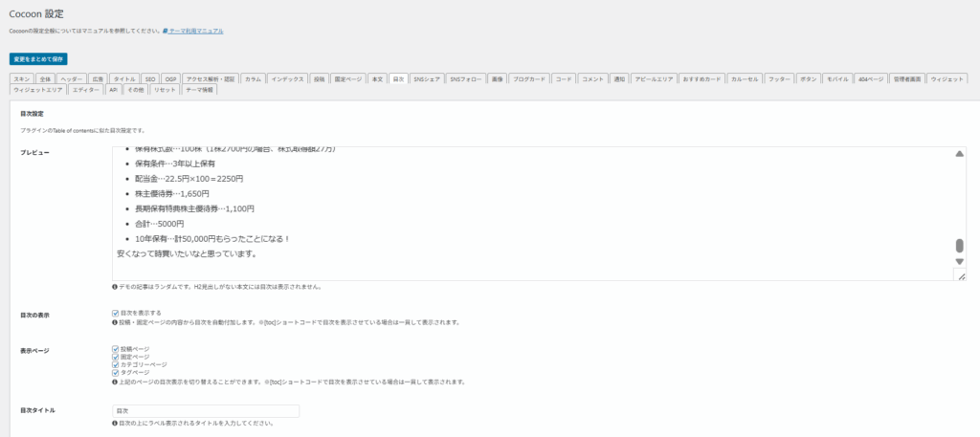
Task: Open the SEO settings tab
Action: tap(150, 78)
